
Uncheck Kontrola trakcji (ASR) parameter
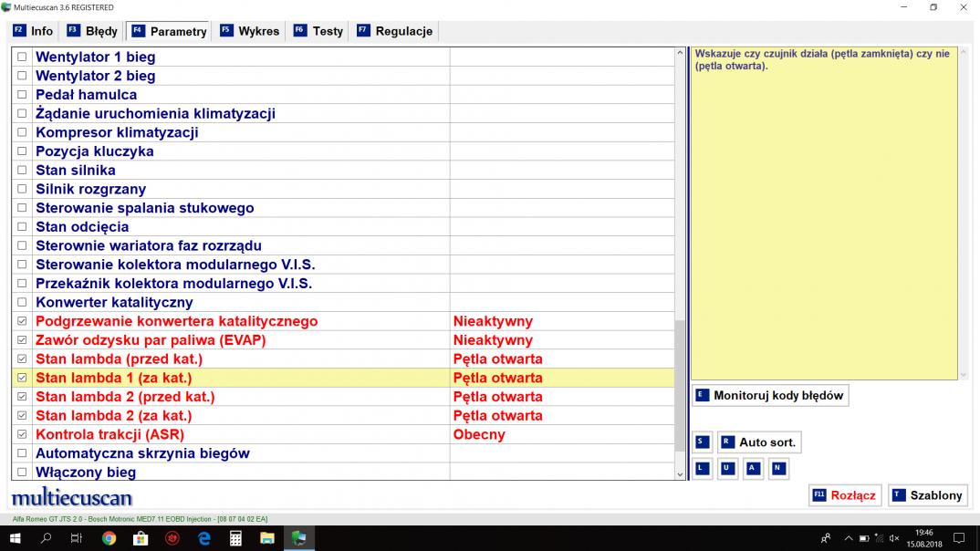tap(23, 434)
